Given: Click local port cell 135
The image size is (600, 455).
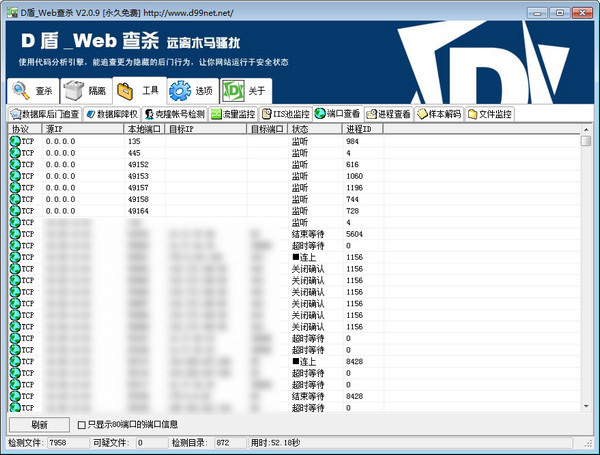Looking at the screenshot, I should (x=134, y=141).
